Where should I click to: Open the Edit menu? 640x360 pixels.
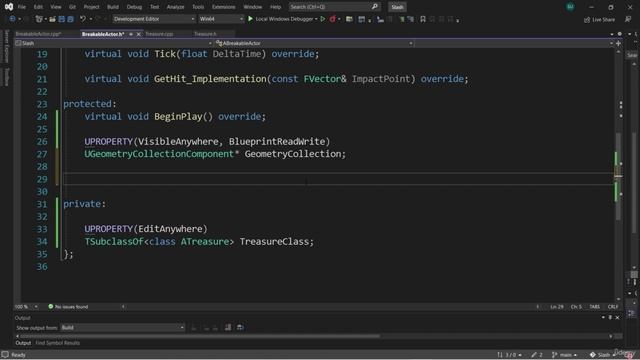[38, 7]
